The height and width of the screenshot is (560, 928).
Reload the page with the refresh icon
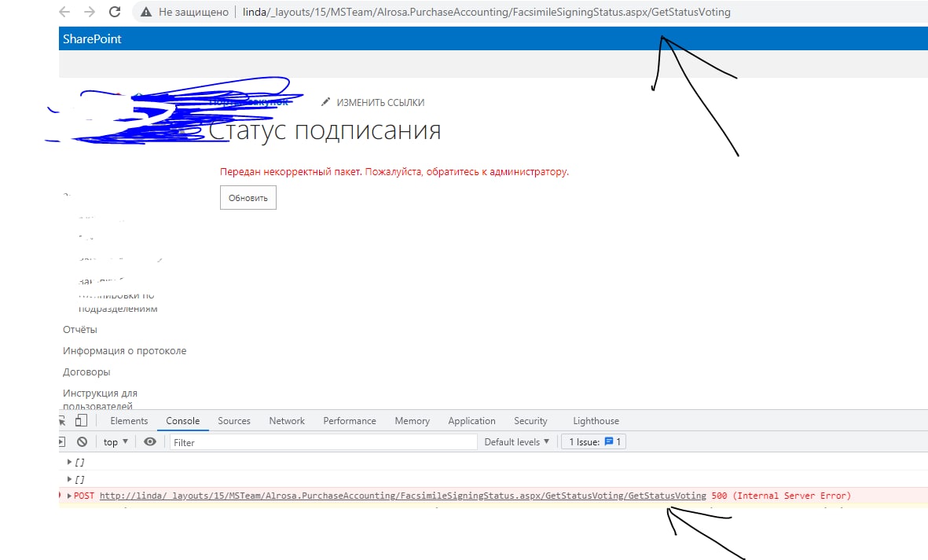click(x=115, y=12)
